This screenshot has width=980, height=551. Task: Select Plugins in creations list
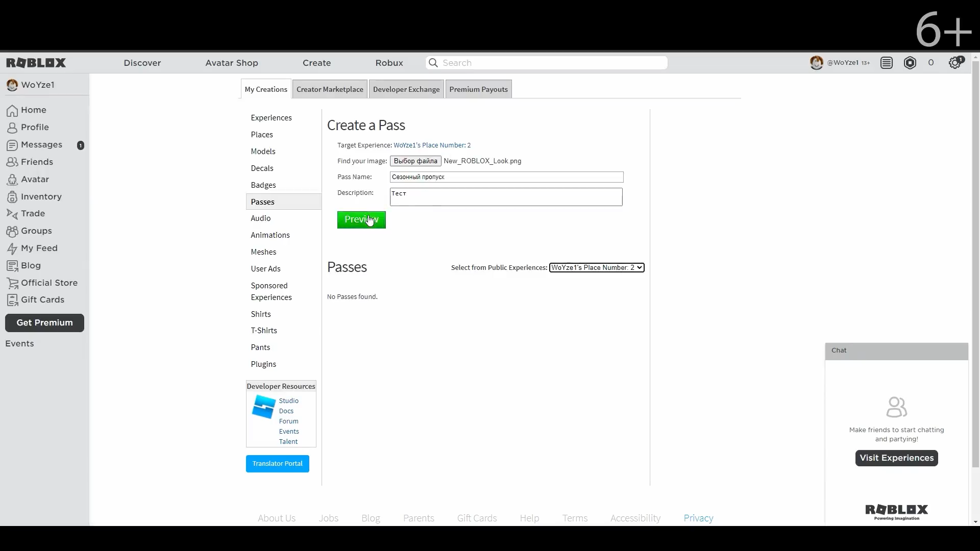[x=263, y=364]
